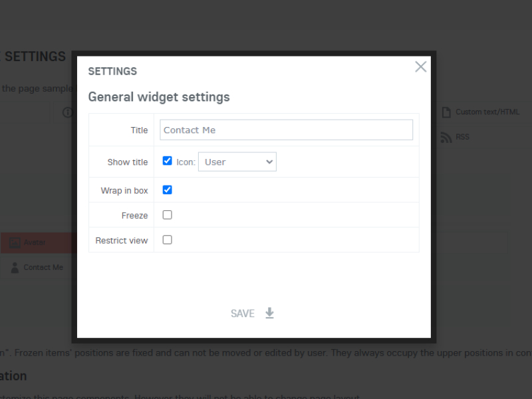532x399 pixels.
Task: Select the Avatar widget label in background
Action: coord(35,243)
